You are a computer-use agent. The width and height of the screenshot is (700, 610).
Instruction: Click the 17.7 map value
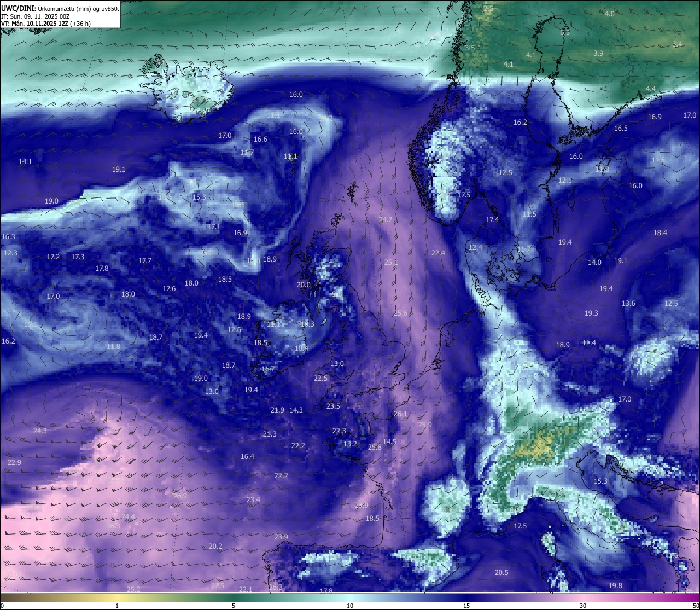tap(144, 260)
